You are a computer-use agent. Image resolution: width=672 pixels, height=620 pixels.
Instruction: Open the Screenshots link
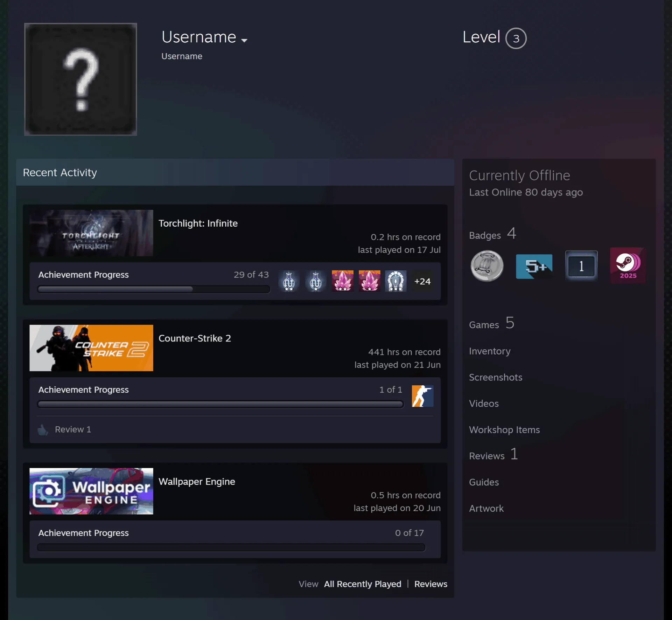coord(496,377)
